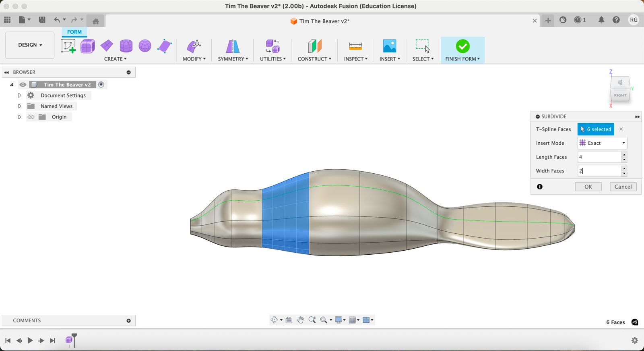Click the Insert image icon

389,46
